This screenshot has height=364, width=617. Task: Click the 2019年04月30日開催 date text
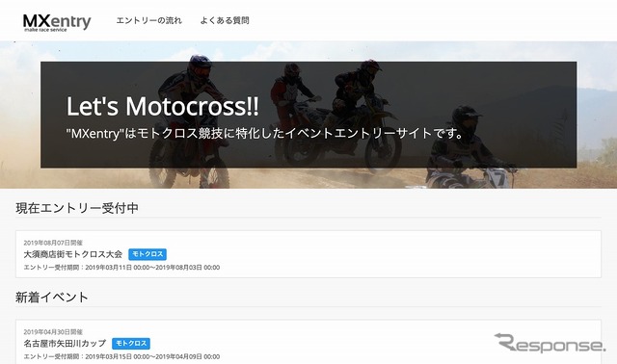(53, 332)
